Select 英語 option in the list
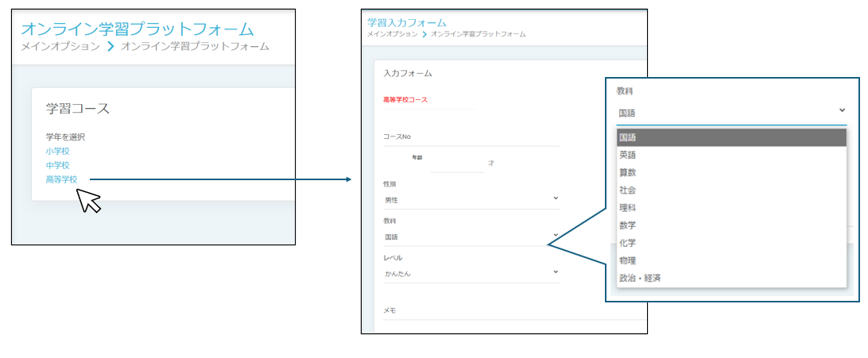Image resolution: width=868 pixels, height=358 pixels. [x=732, y=156]
